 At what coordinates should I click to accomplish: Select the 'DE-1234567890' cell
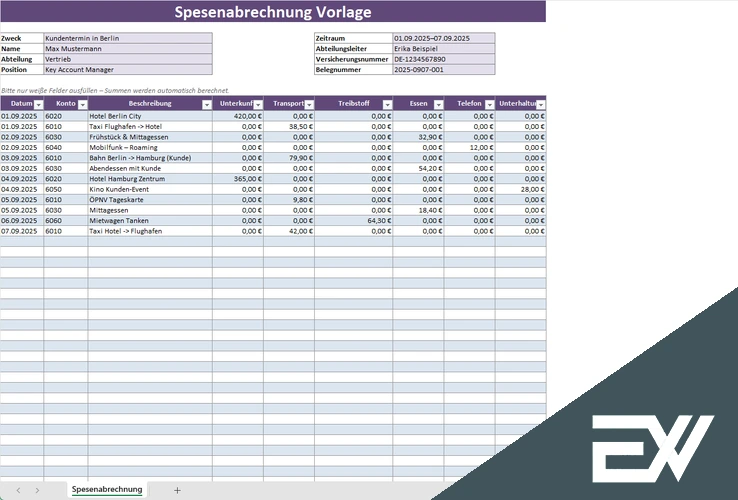[444, 59]
